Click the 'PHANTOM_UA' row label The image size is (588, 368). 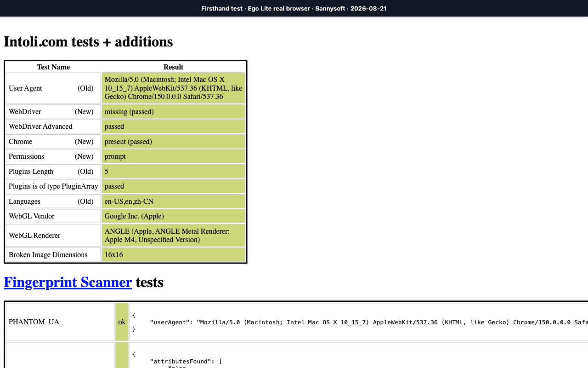(60, 322)
